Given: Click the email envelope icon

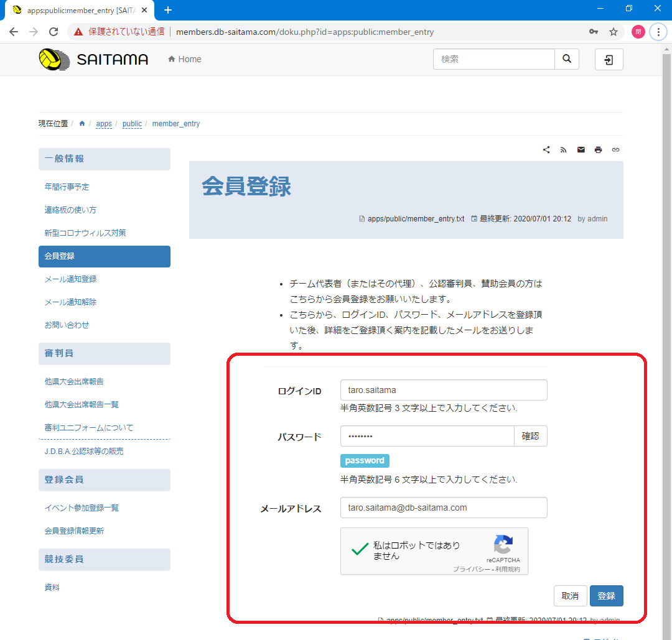Looking at the screenshot, I should click(581, 150).
